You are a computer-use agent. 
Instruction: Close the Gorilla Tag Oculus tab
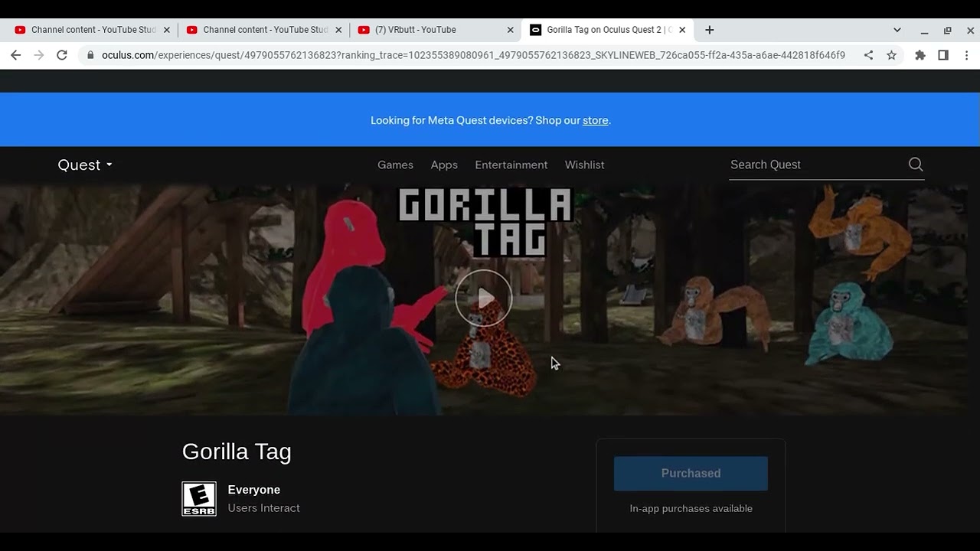click(682, 30)
